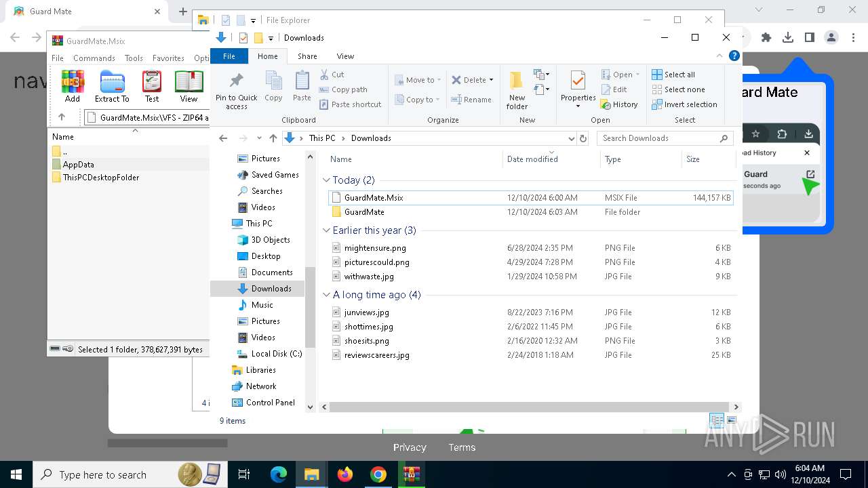Select GuardMate.Msix file
This screenshot has height=488, width=868.
click(x=530, y=198)
